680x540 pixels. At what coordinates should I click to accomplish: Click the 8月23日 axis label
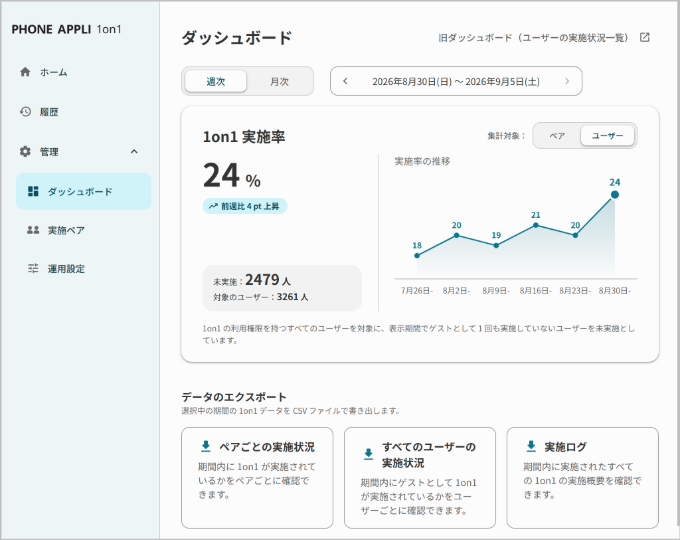pos(575,291)
